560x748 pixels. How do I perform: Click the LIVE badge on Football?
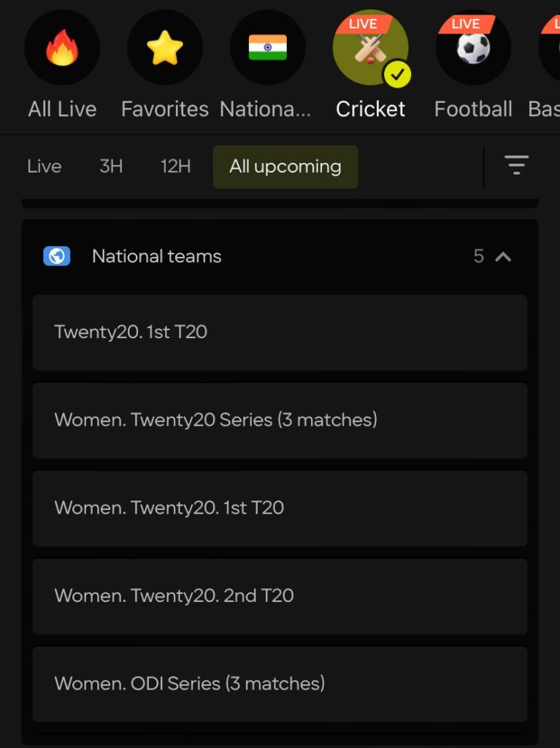[x=467, y=23]
